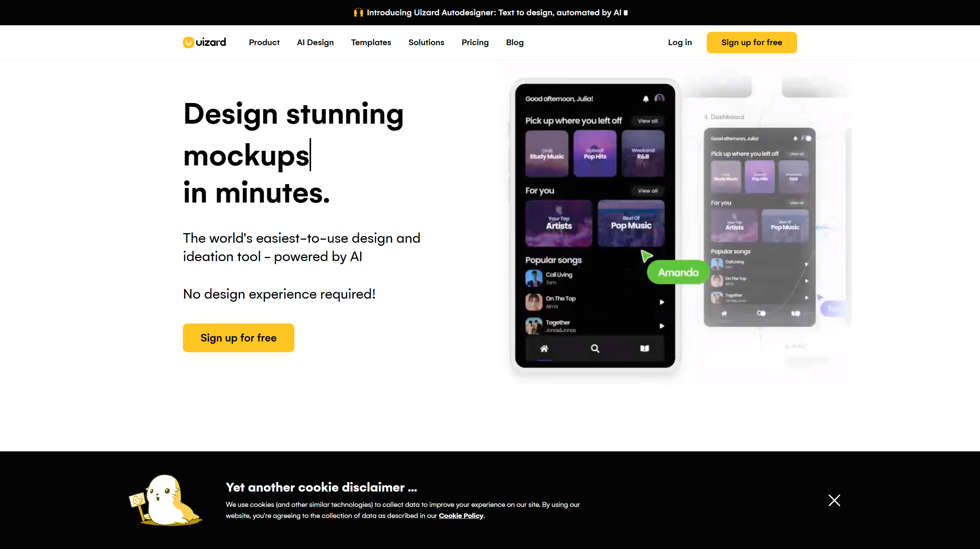Toggle the View all Pick Up section
The width and height of the screenshot is (980, 549).
[647, 121]
